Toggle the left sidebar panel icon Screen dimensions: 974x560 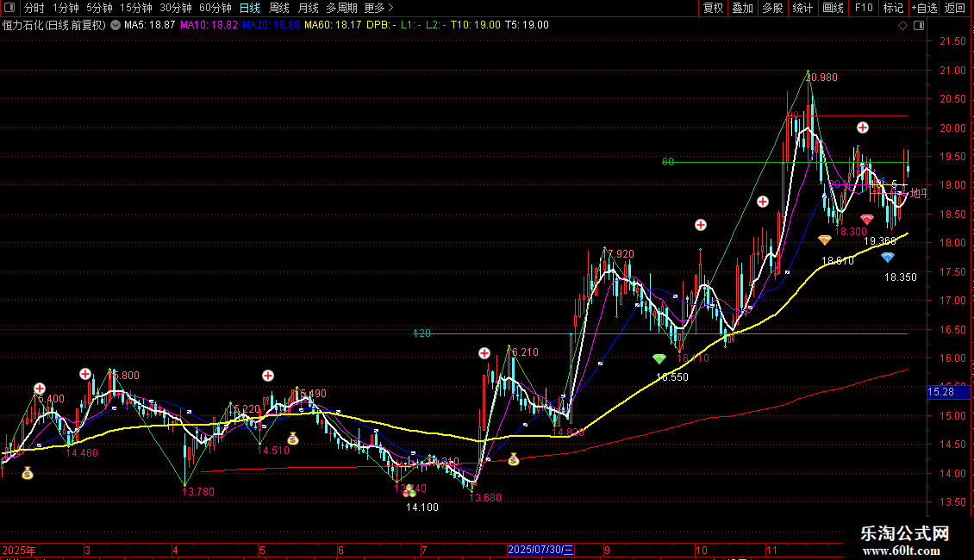tap(9, 8)
